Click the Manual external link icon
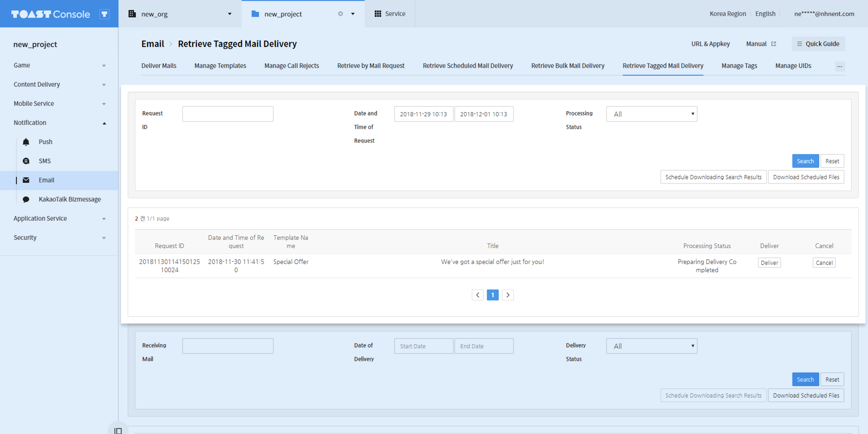Viewport: 868px width, 434px height. 773,44
